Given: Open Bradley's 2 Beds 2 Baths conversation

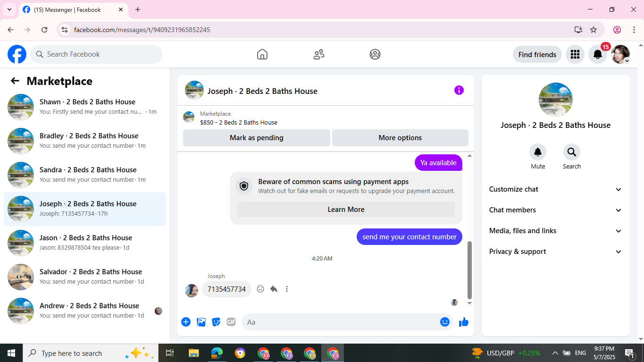Looking at the screenshot, I should pos(85,141).
